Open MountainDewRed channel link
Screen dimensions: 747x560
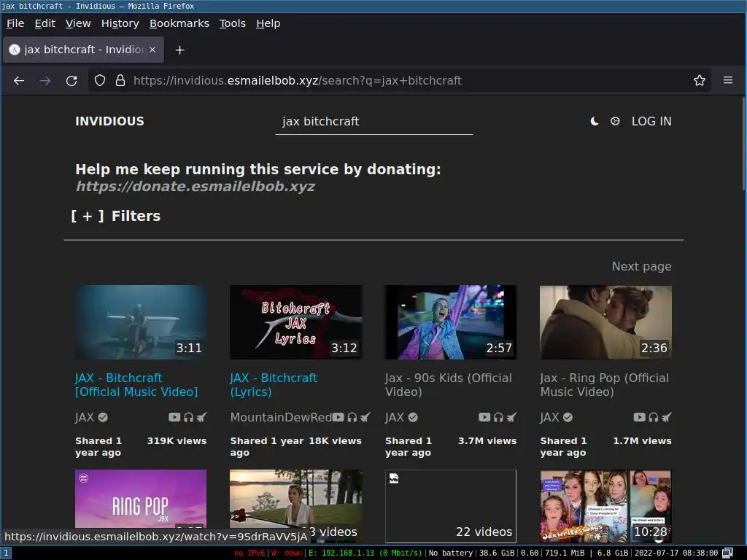(281, 417)
